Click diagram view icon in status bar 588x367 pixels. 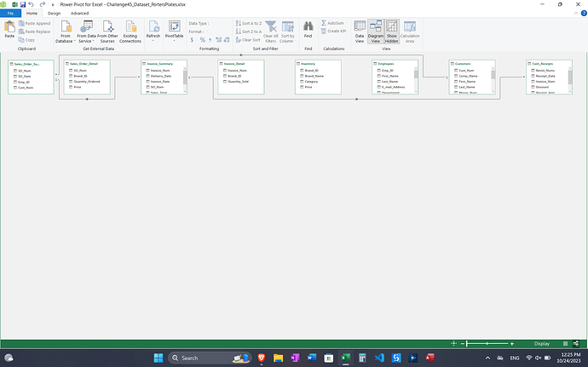click(x=576, y=343)
